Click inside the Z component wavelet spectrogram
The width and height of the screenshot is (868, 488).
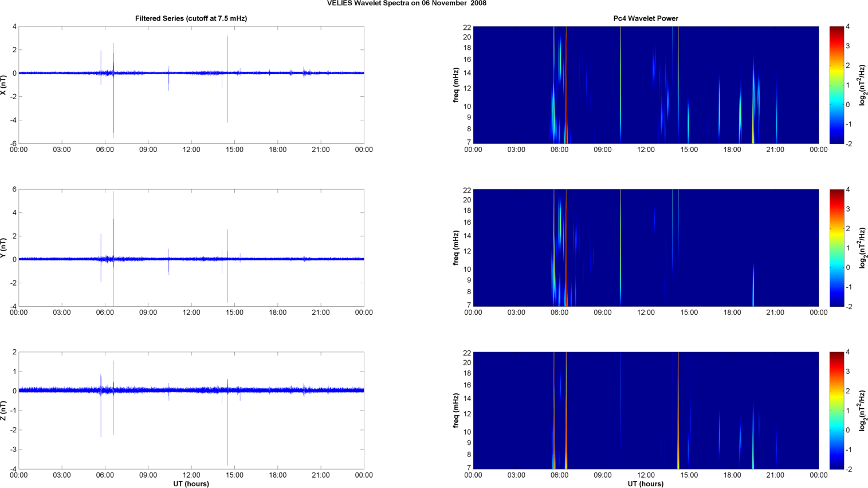[x=646, y=411]
